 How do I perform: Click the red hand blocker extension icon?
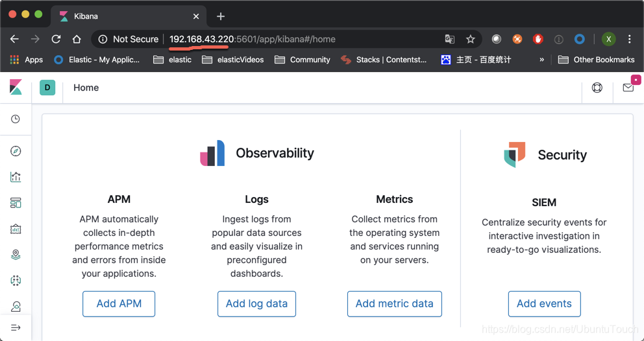(x=538, y=39)
